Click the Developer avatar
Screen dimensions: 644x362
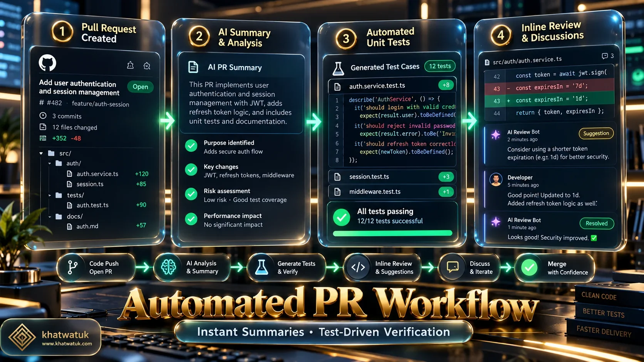pos(496,180)
